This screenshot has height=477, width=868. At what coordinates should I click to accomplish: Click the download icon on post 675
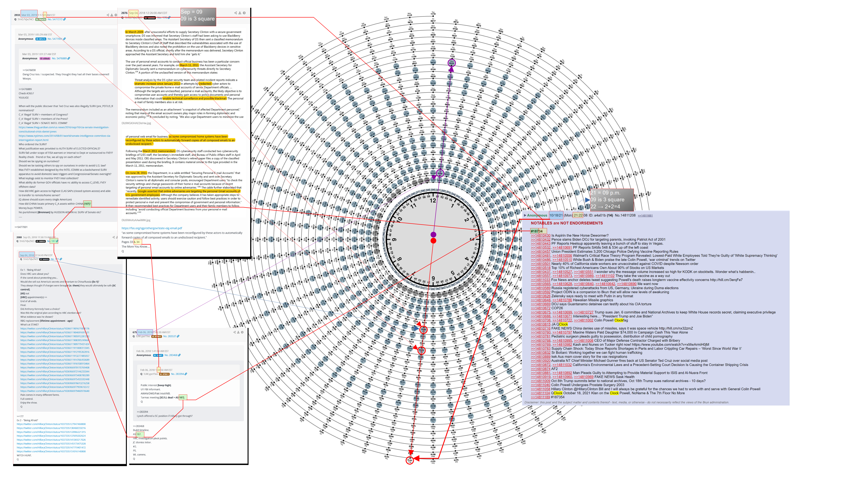point(238,332)
